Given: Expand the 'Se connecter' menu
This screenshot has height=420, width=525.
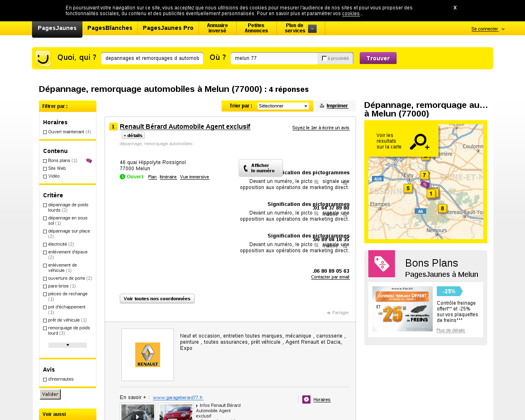Looking at the screenshot, I should pyautogui.click(x=488, y=29).
